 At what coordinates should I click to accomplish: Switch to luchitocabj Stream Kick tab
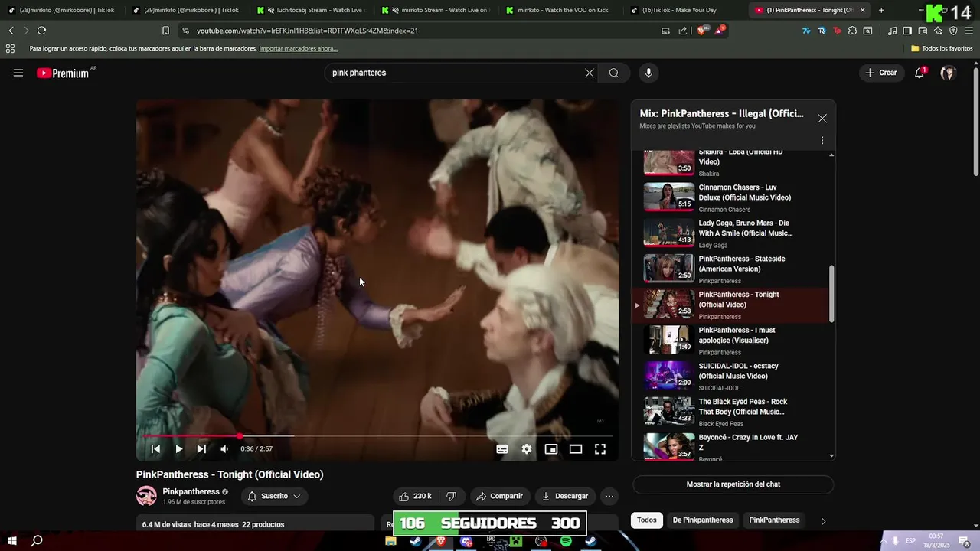[x=311, y=10]
